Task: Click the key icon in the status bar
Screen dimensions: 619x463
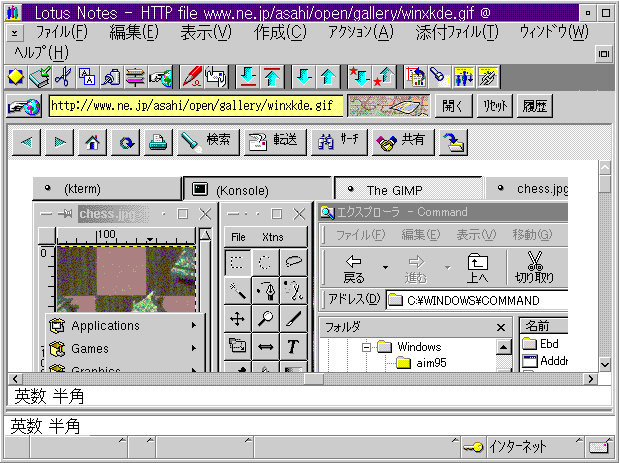Action: point(473,447)
